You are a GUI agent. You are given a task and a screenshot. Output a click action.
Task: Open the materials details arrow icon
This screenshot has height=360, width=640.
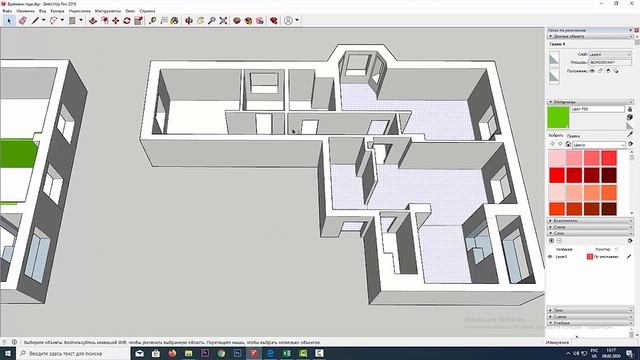point(631,144)
